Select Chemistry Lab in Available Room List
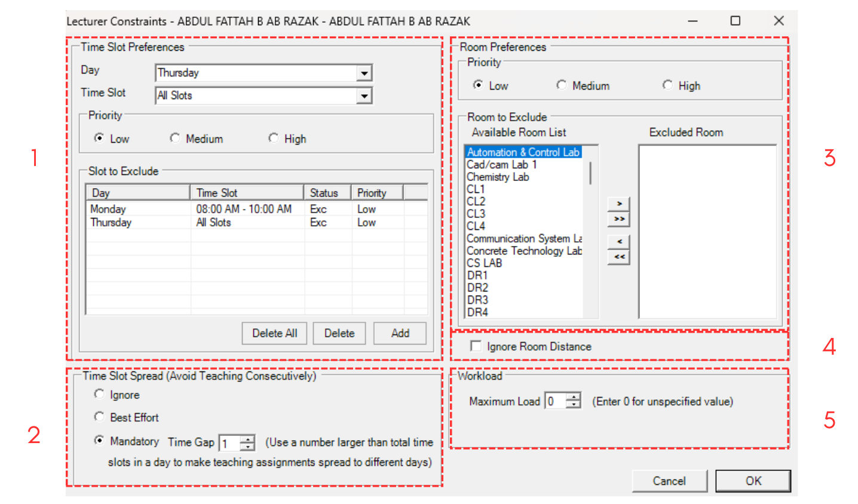The height and width of the screenshot is (504, 858). point(498,177)
